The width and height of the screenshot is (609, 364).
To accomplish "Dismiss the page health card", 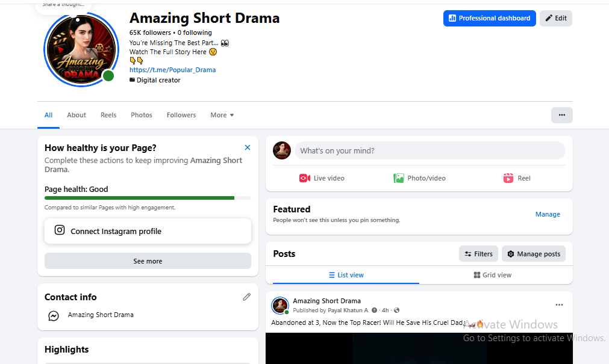I will [x=248, y=147].
